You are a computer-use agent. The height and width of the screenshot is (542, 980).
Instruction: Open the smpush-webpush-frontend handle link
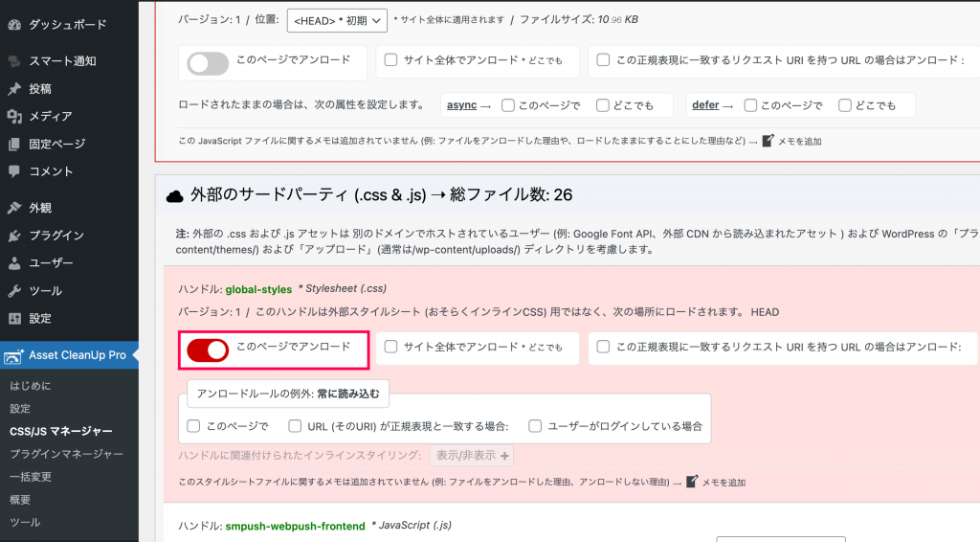click(295, 526)
